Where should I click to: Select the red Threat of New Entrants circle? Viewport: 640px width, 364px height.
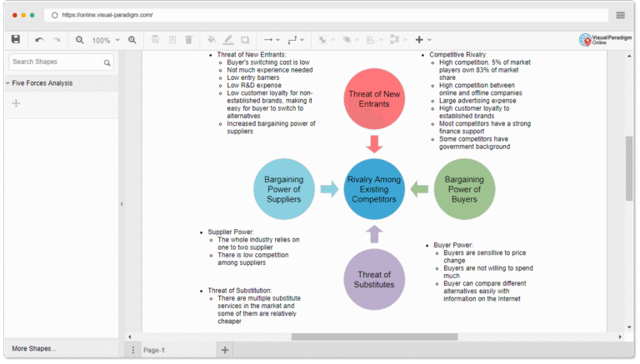click(374, 99)
